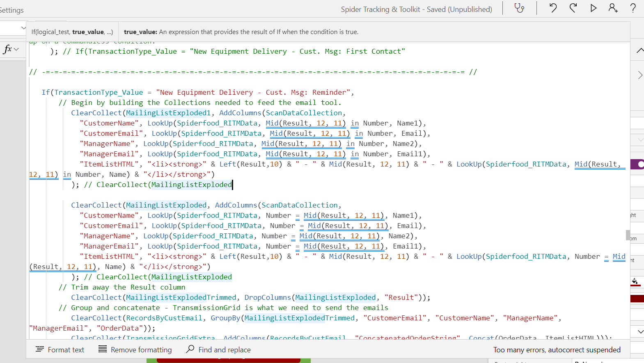Open the property selector dropdown chevron
Viewport: 644px width, 363px height.
coord(23,28)
